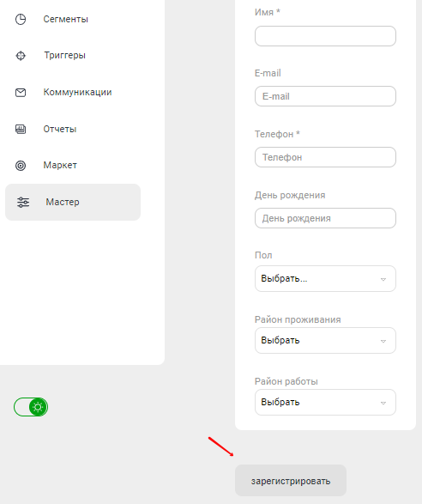Go to the Коммуникации section
422x504 pixels.
click(77, 92)
